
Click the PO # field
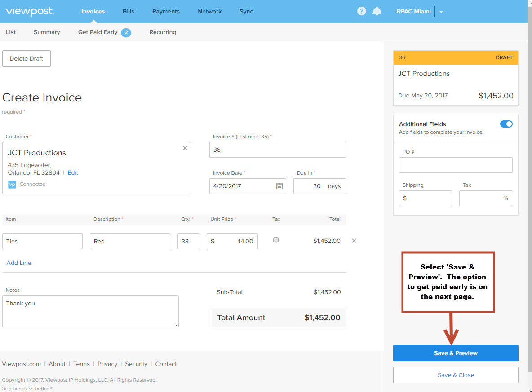(456, 165)
